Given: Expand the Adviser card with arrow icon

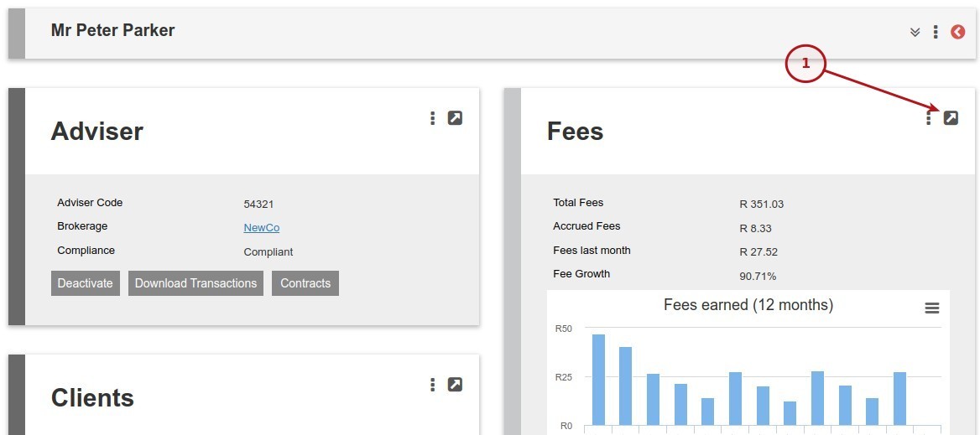Looking at the screenshot, I should (455, 118).
